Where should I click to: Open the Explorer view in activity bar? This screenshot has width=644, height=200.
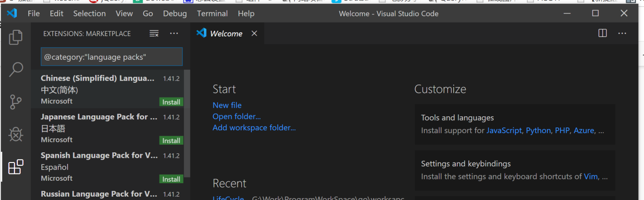pos(15,37)
